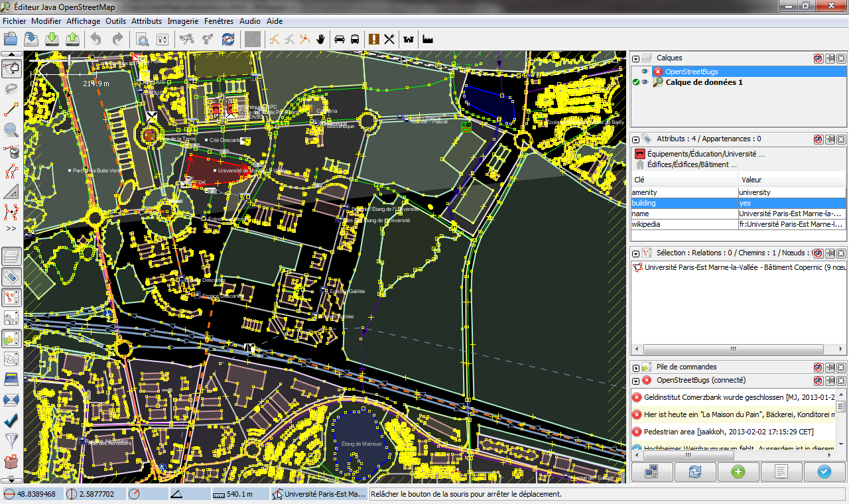Click the upload data green arrow icon
849x504 pixels.
pos(73,39)
